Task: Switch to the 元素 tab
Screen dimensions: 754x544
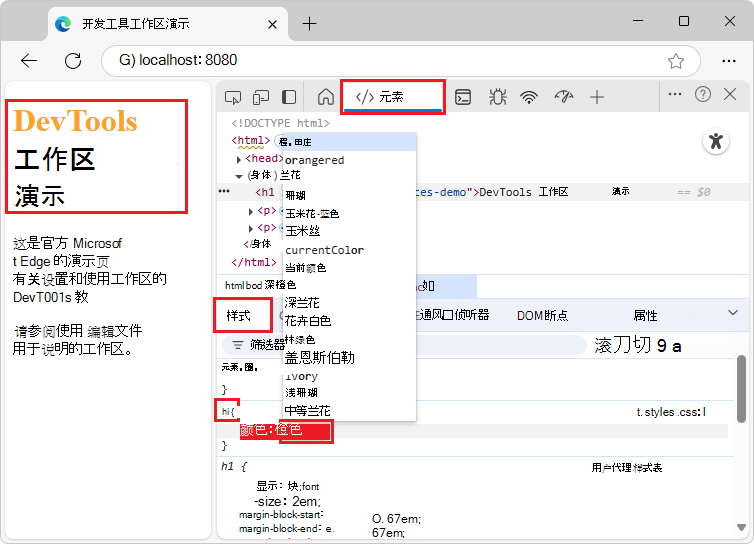Action: tap(393, 97)
